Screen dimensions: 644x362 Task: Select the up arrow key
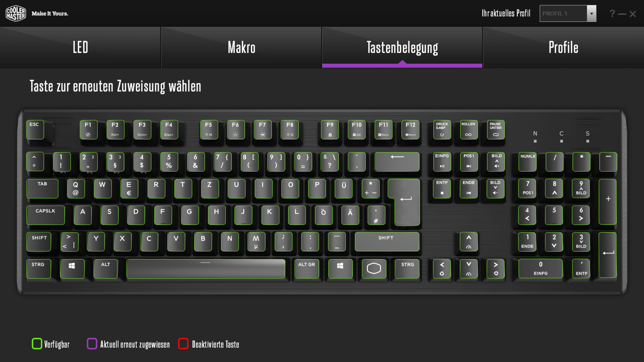[x=469, y=242]
